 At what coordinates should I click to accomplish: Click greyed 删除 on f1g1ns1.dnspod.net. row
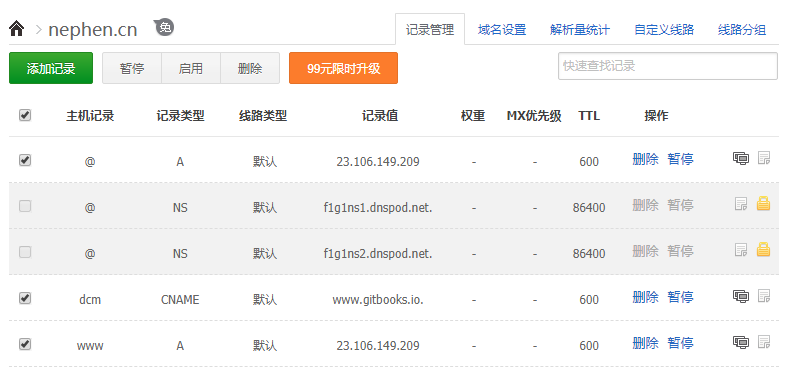[x=645, y=205]
